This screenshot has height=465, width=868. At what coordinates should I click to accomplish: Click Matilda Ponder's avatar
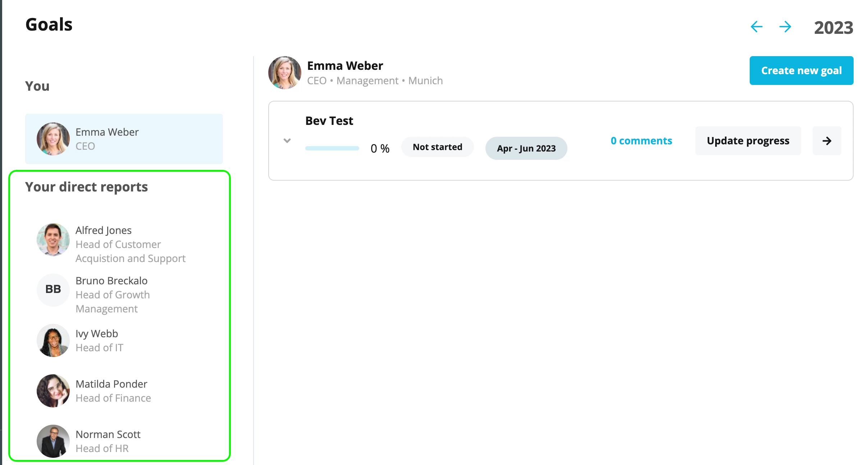point(53,391)
